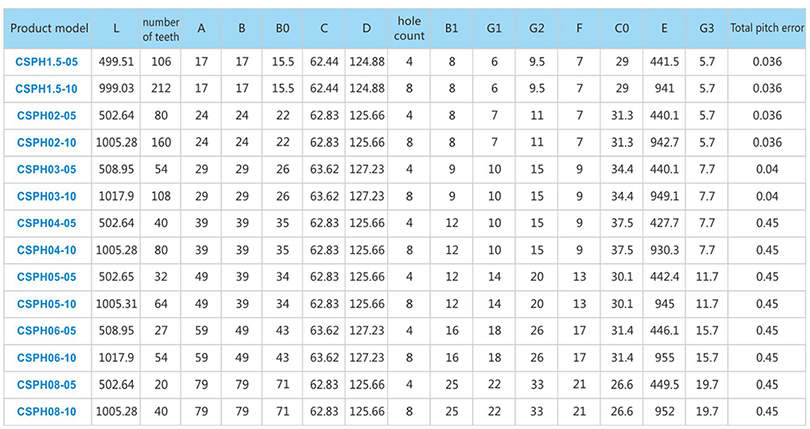Open the CSPH03-10 product entry

46,196
